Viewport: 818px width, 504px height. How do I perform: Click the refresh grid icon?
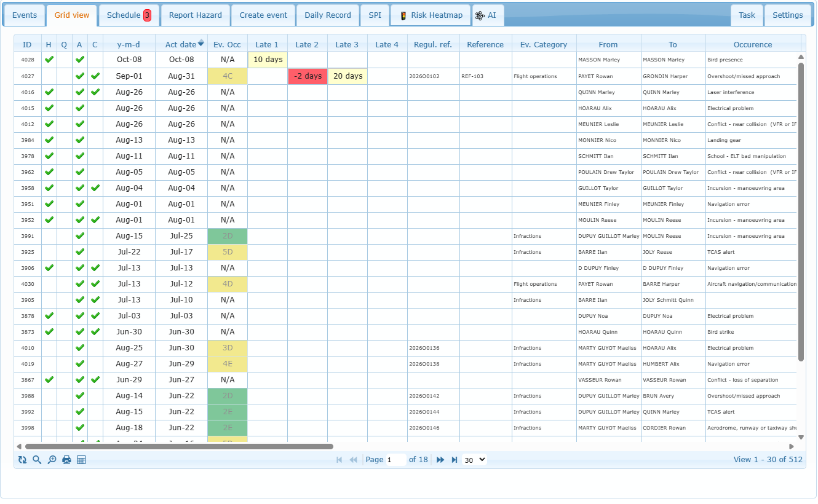22,460
